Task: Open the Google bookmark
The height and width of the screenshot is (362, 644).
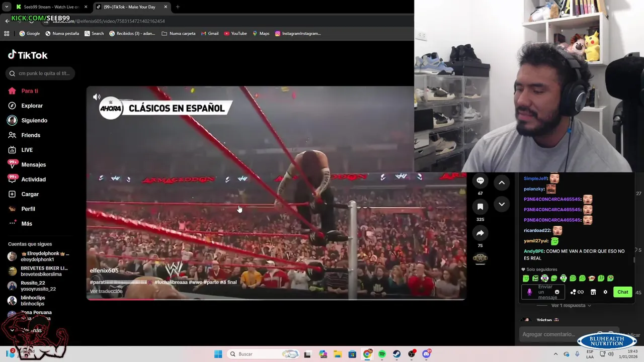Action: 29,33
